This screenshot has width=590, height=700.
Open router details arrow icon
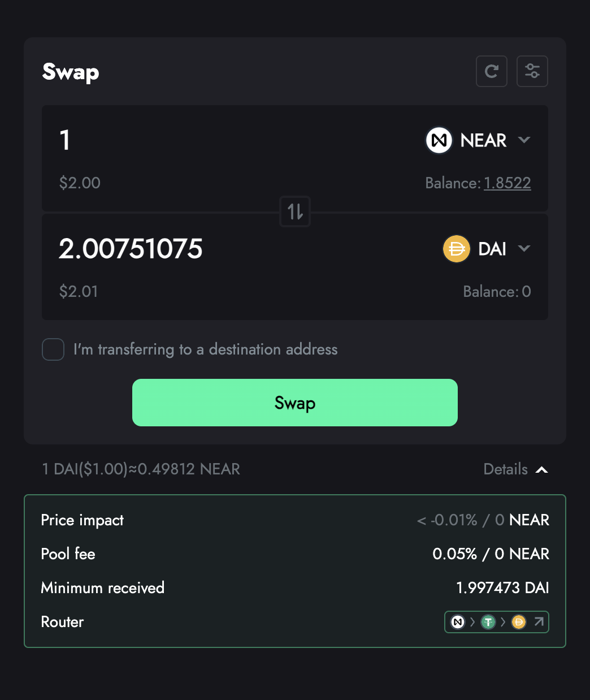[x=539, y=622]
